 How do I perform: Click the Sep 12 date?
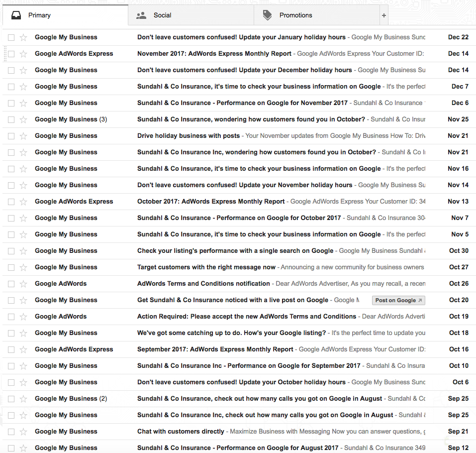pos(458,448)
